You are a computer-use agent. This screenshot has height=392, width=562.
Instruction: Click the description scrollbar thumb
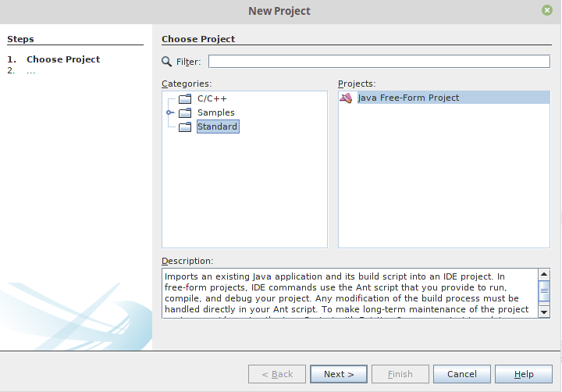tap(544, 291)
